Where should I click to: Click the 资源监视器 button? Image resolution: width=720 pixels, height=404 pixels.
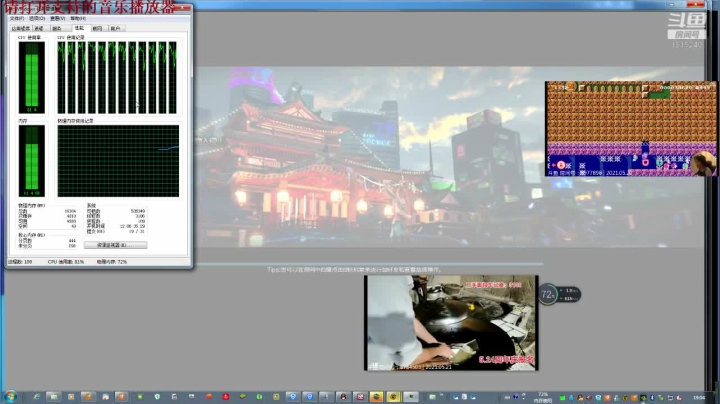(115, 245)
